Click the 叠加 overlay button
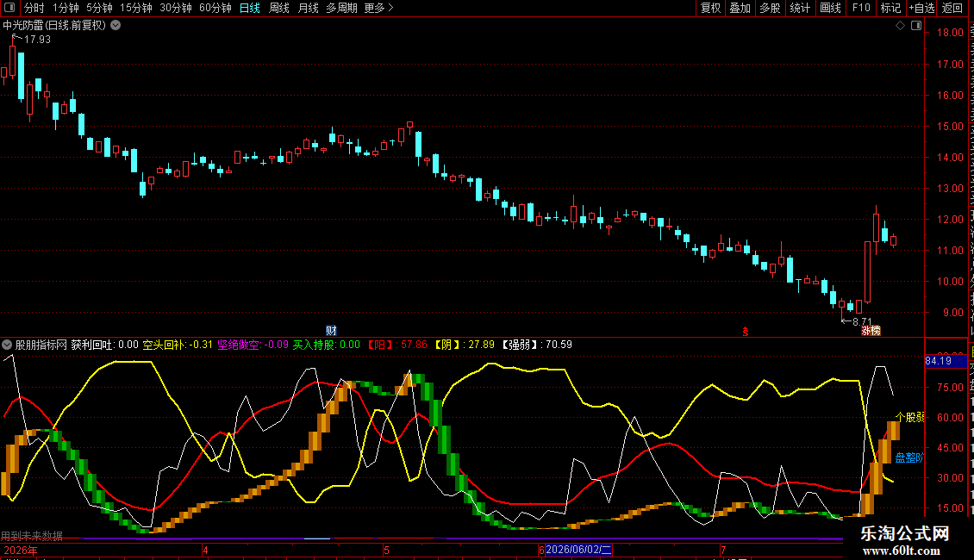Image resolution: width=974 pixels, height=560 pixels. coord(740,8)
